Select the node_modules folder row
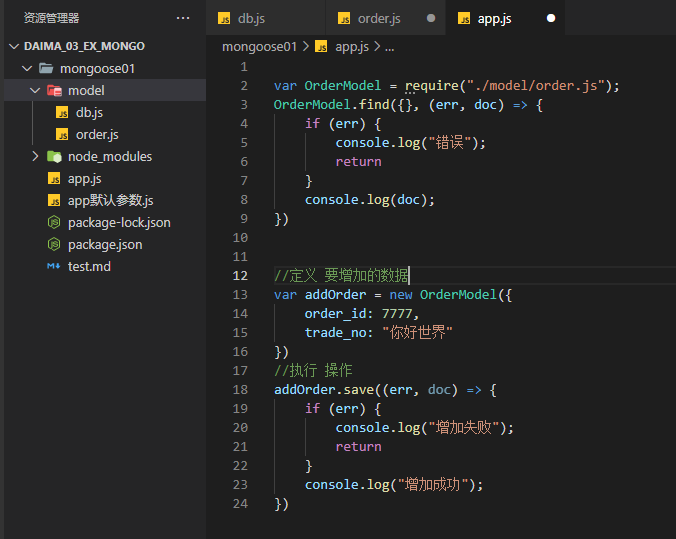 pyautogui.click(x=105, y=157)
